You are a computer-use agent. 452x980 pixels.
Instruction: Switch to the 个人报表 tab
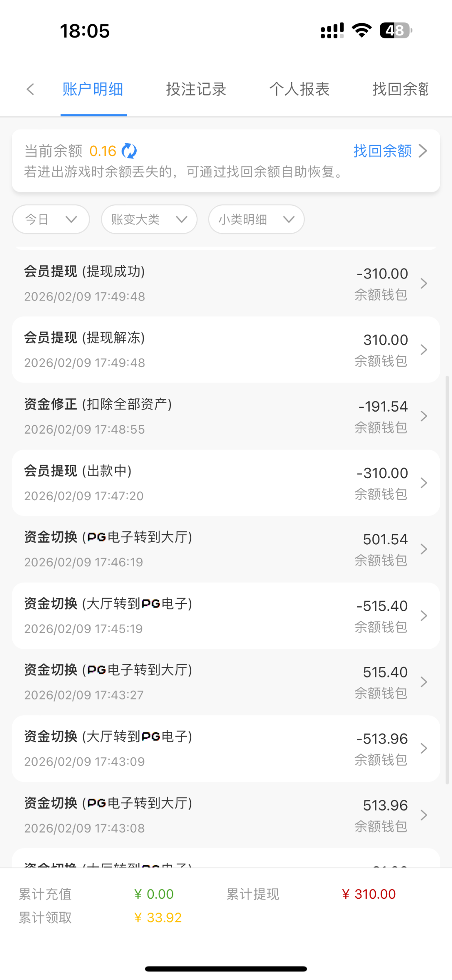click(x=299, y=89)
